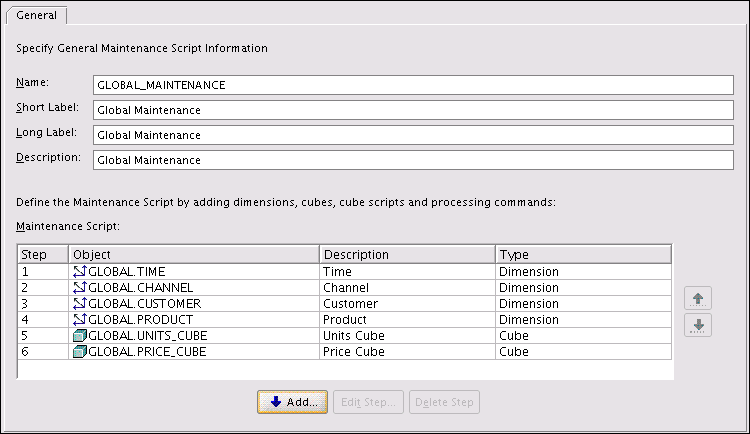This screenshot has height=434, width=750.
Task: Click the Object column header
Action: pyautogui.click(x=193, y=254)
